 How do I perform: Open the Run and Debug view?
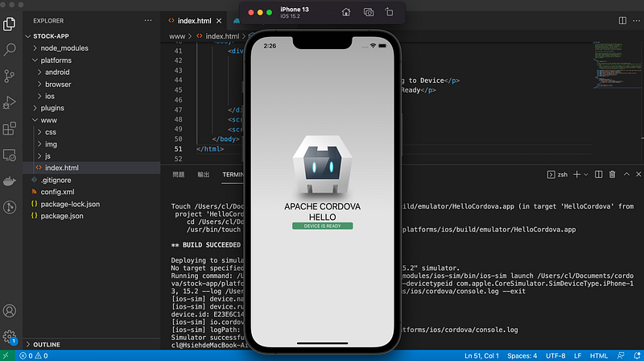[x=10, y=102]
